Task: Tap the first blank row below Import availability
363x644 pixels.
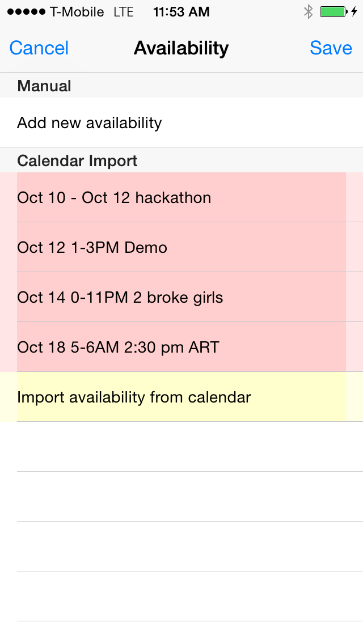Action: click(x=181, y=447)
